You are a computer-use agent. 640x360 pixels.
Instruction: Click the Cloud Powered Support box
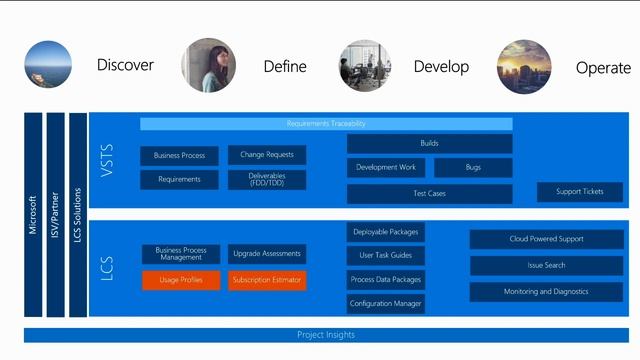coord(547,239)
